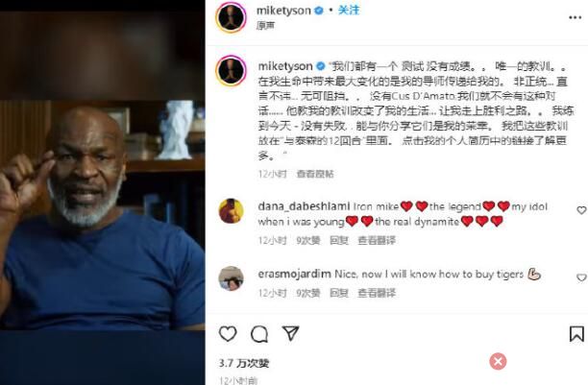The width and height of the screenshot is (588, 385).
Task: Open miketyson profile picture in header
Action: tap(231, 17)
